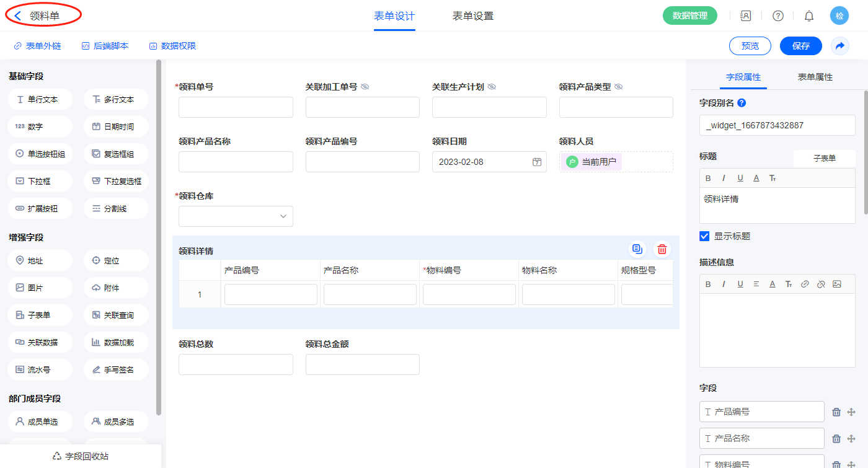Switch to the 表单属性 tab
868x468 pixels.
click(x=815, y=77)
